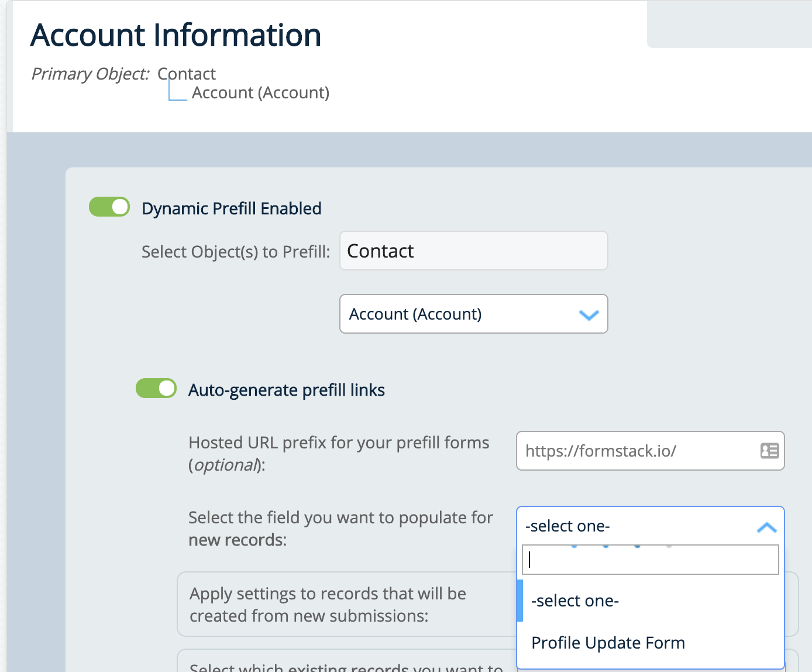Turn off Auto-generate prefill links switch
Screen dimensions: 812x672
pos(156,388)
